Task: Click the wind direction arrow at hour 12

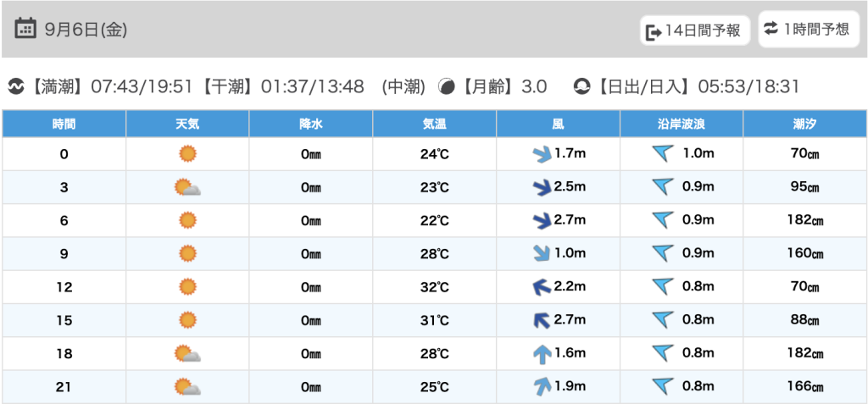Action: (541, 287)
